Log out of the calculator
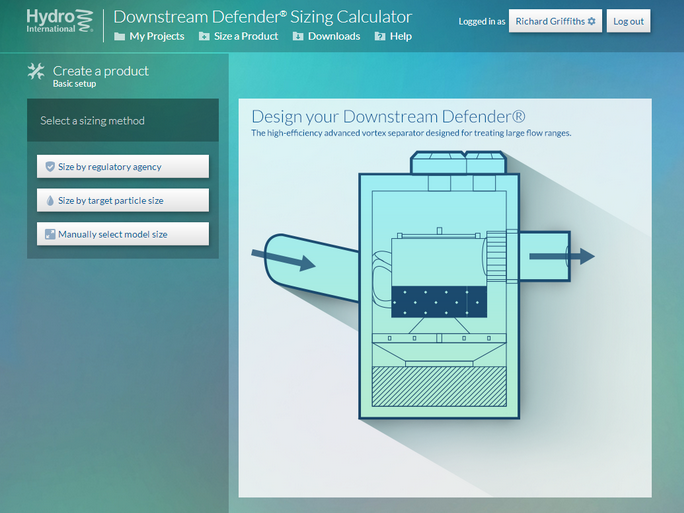684x513 pixels. (628, 21)
